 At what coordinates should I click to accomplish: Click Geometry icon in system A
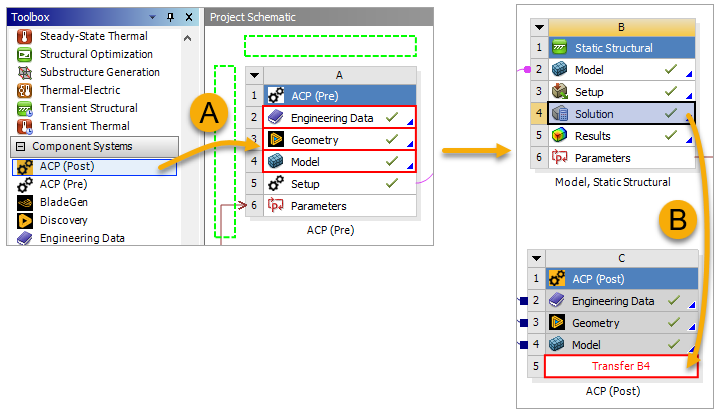pyautogui.click(x=275, y=139)
